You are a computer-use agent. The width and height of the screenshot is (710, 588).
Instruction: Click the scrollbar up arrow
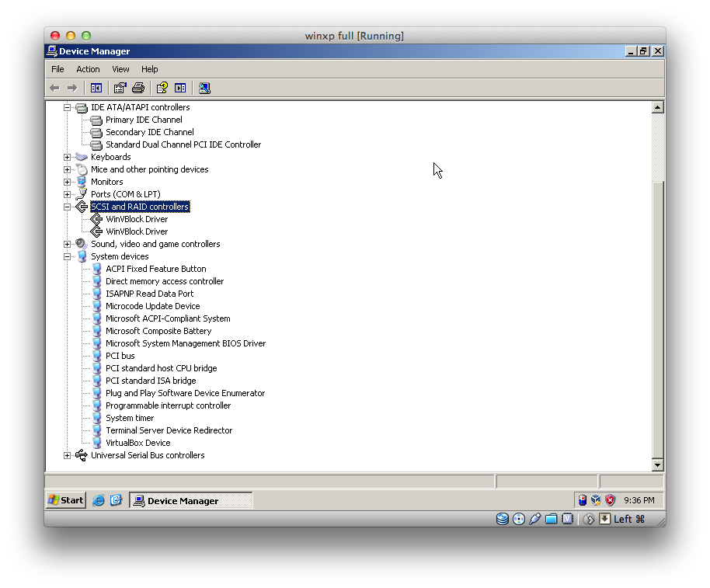(657, 107)
